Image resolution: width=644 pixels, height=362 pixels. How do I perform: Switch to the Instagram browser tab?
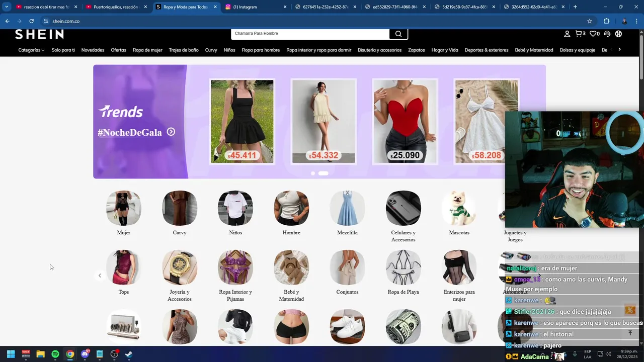tap(256, 7)
